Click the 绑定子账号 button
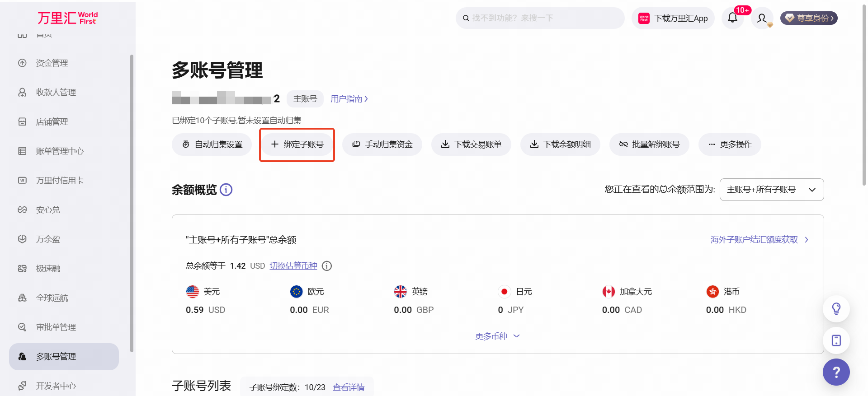 point(297,144)
